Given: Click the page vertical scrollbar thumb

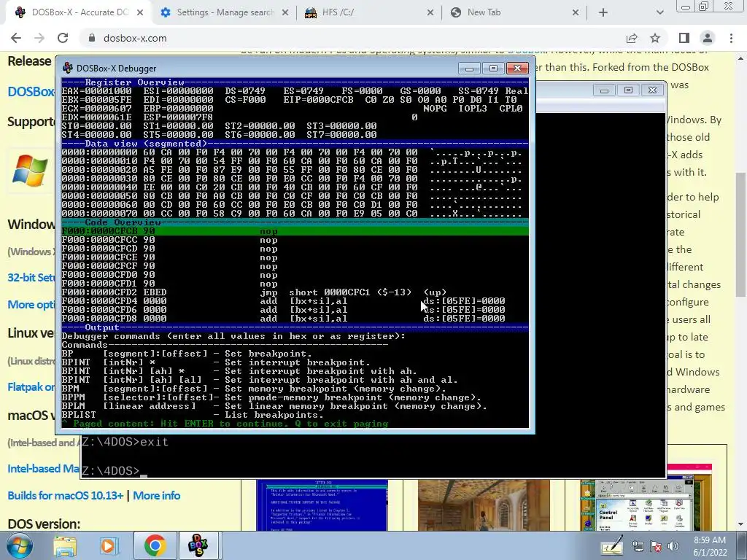Looking at the screenshot, I should tap(741, 235).
